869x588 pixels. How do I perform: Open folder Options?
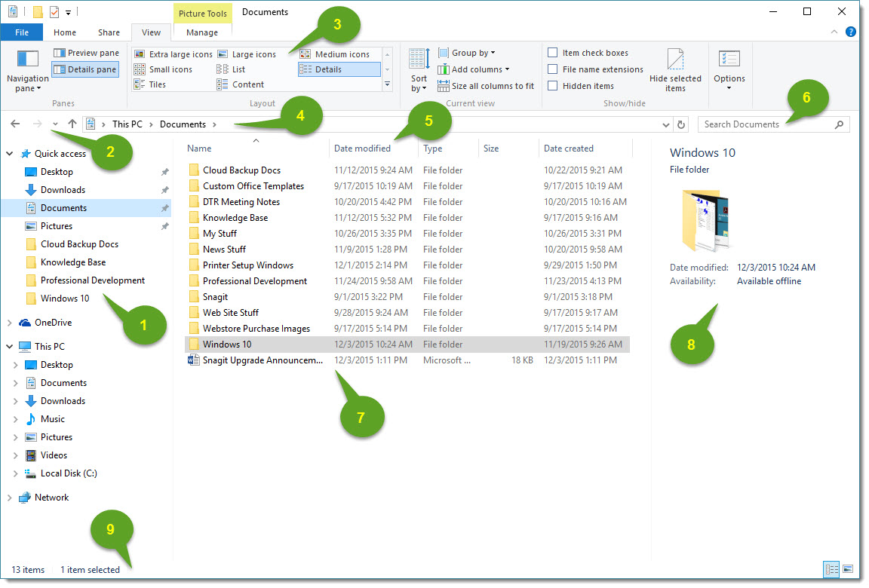pos(729,69)
